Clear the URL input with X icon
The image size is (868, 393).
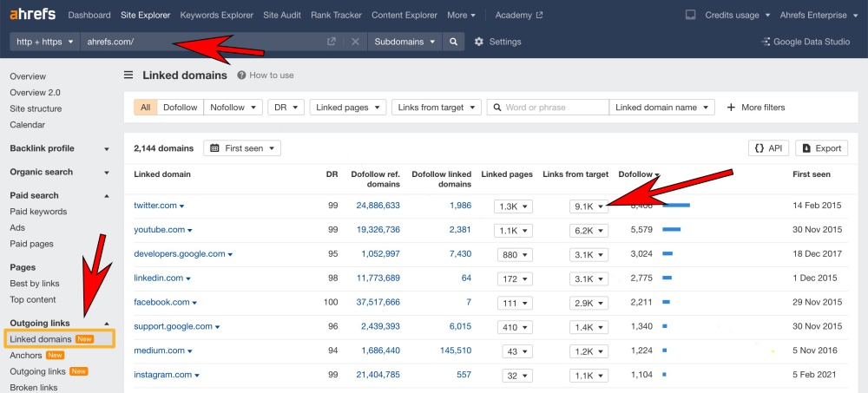tap(355, 42)
